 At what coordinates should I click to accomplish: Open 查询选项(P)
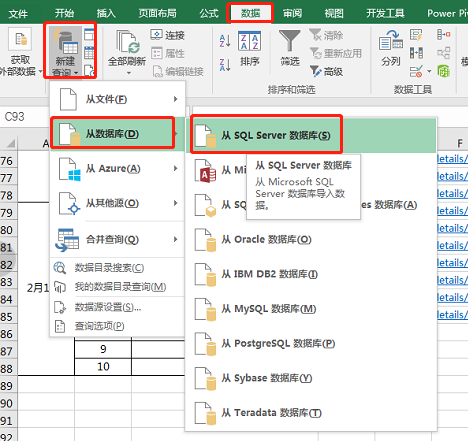pos(117,326)
